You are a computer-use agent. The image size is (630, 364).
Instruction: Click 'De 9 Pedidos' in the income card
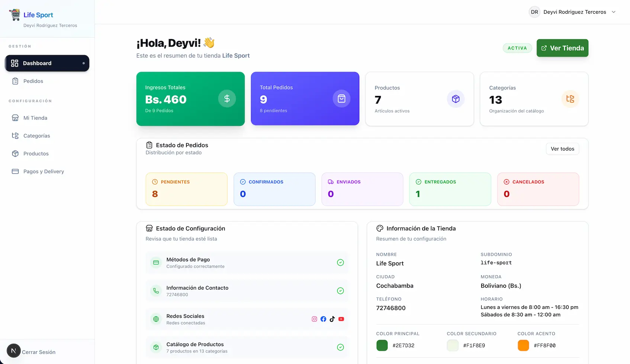159,110
